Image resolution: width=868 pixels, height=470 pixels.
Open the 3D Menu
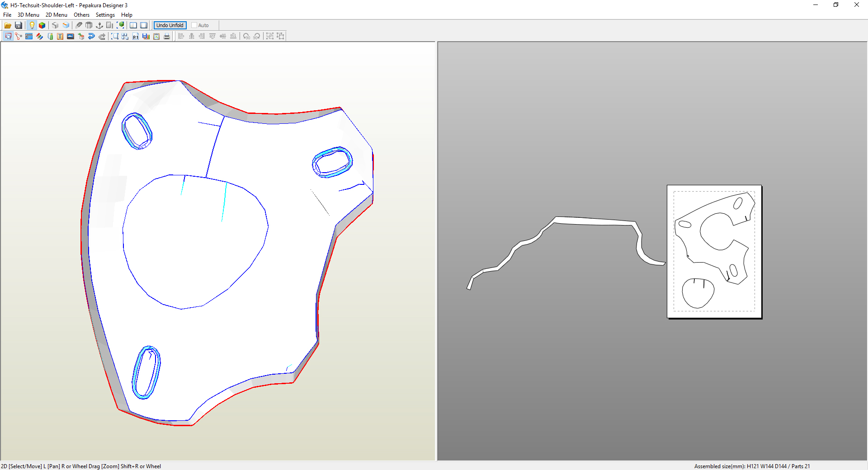coord(28,15)
